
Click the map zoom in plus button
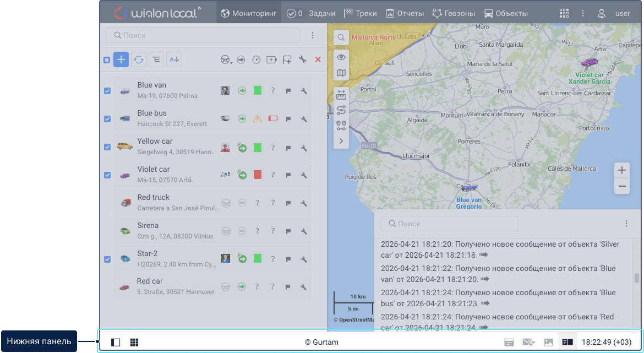[x=622, y=170]
